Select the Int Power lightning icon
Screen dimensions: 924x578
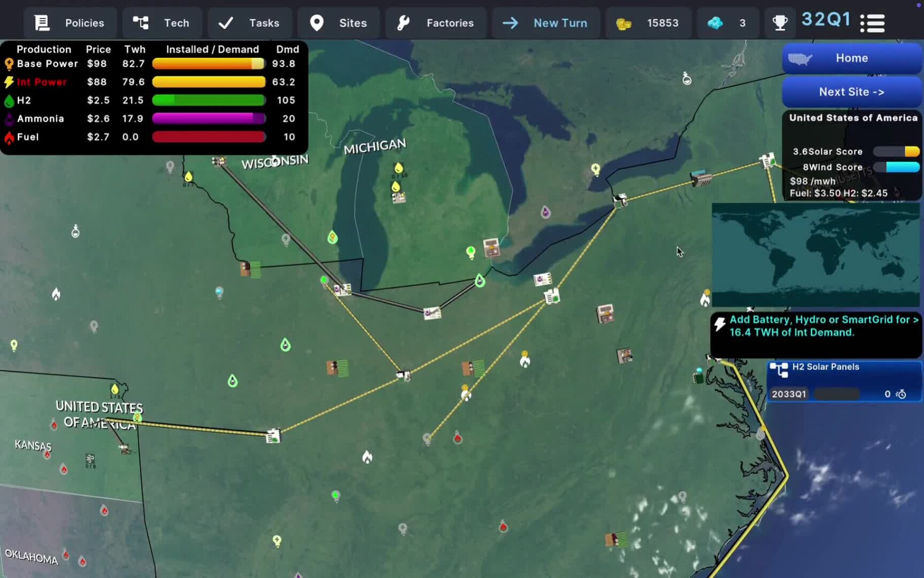coord(9,82)
